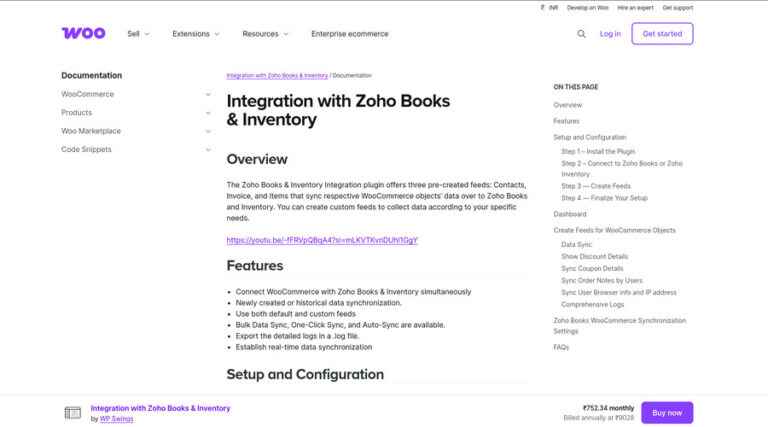Open Get support link
768x427 pixels.
[x=678, y=8]
